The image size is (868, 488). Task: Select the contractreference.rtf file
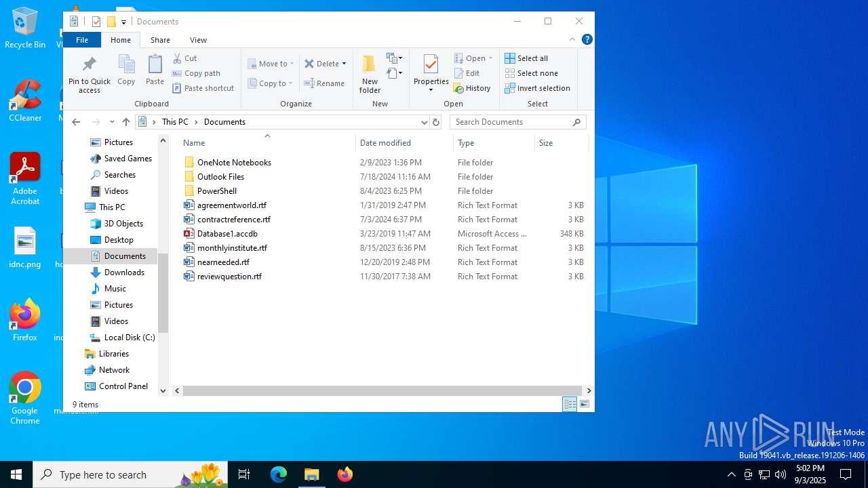click(x=234, y=220)
